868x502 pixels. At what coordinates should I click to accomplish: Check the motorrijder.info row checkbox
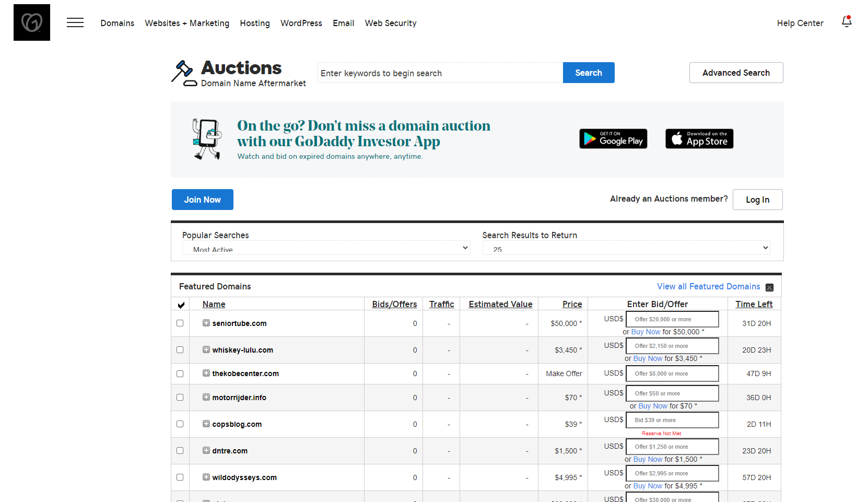pos(180,398)
